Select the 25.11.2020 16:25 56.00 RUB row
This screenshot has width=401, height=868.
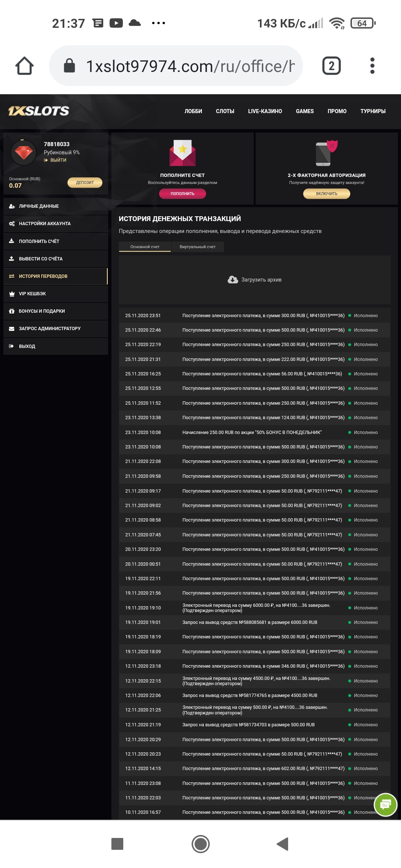coord(255,374)
